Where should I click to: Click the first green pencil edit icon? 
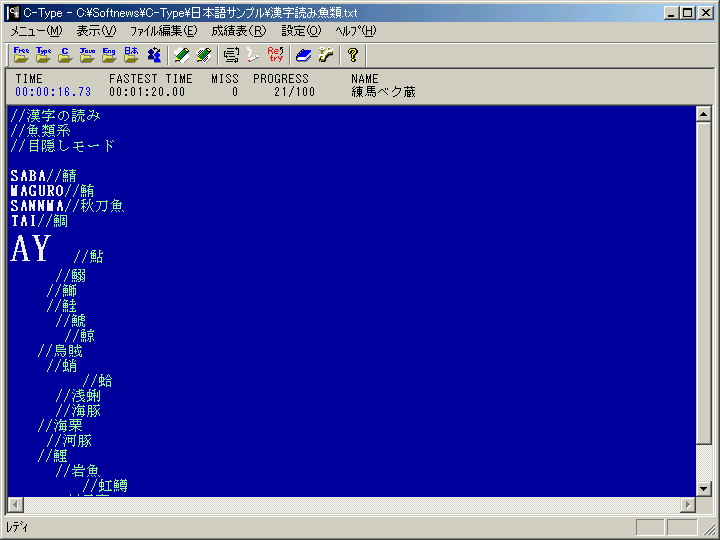point(181,55)
